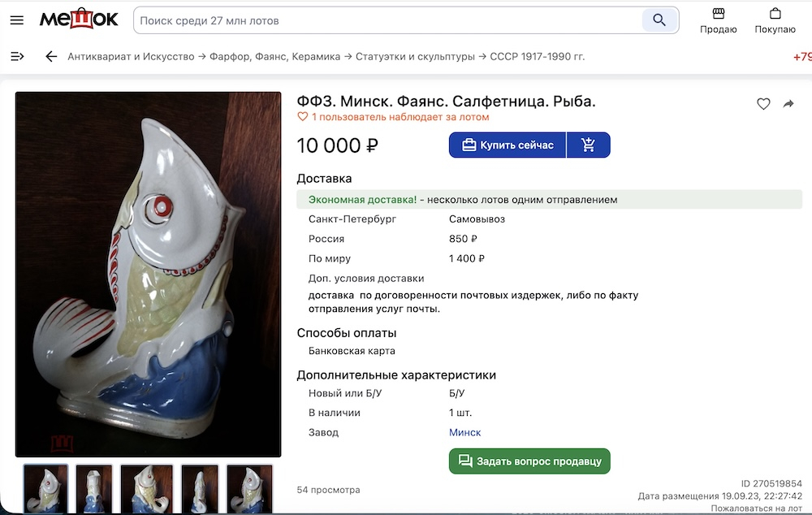Click the search magnifier button
Image resolution: width=812 pixels, height=515 pixels.
[659, 20]
